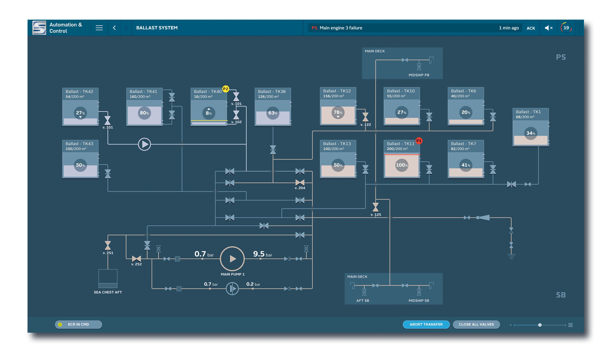Screen dimensions: 615x364
Task: Select Ballast TK6 tank
Action: [x=466, y=106]
